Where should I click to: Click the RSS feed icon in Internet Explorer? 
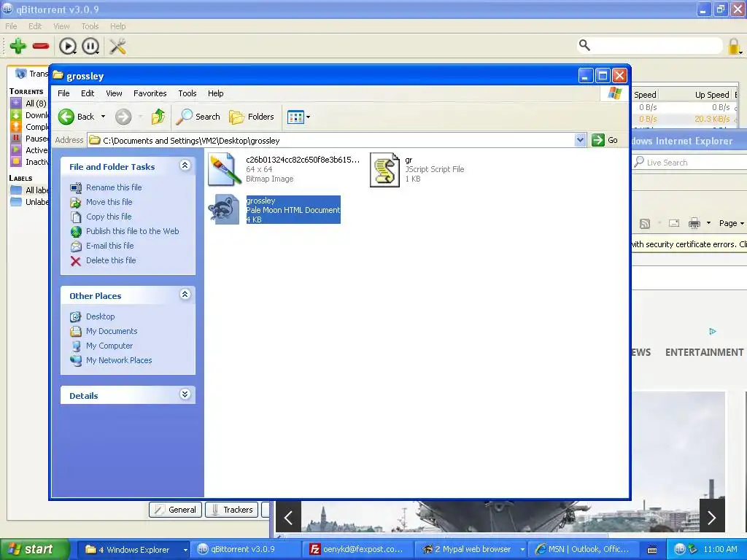[645, 223]
